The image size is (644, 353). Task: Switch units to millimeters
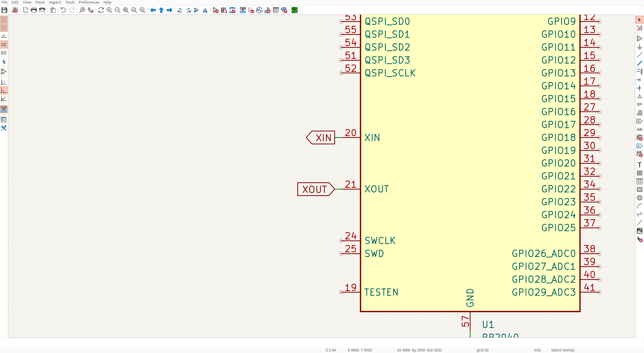(x=4, y=53)
